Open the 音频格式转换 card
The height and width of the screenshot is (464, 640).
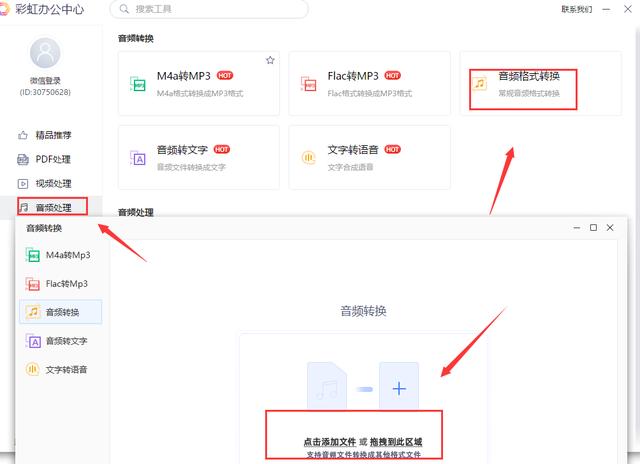[x=541, y=83]
